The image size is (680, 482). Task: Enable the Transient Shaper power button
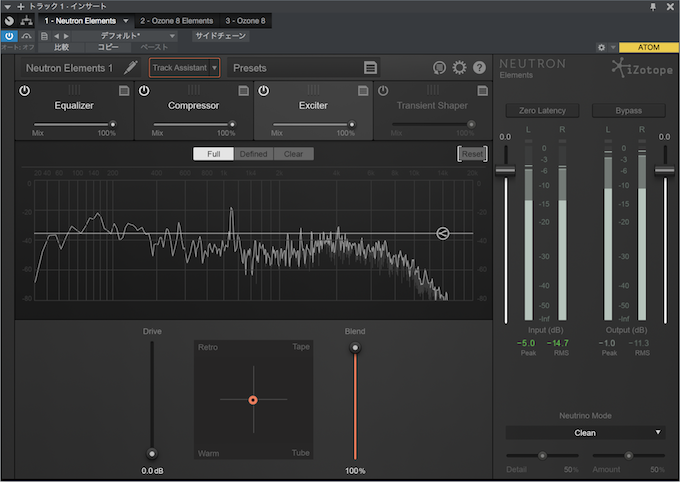point(383,91)
